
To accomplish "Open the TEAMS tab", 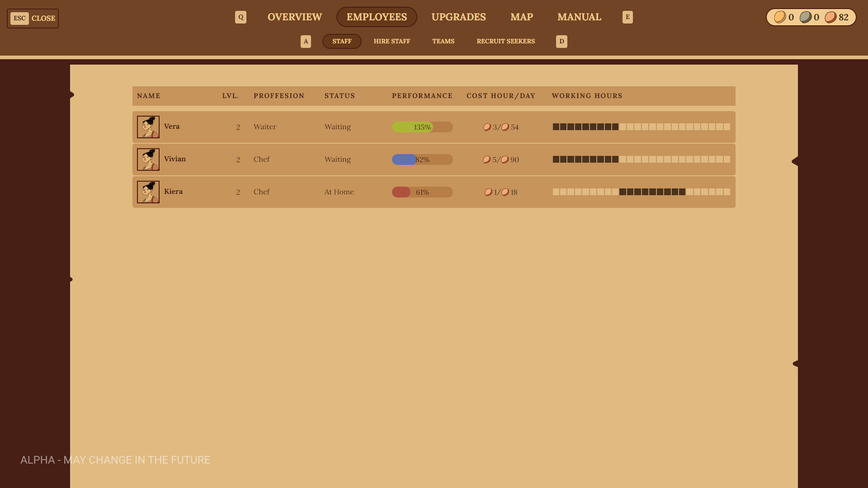I will click(x=443, y=41).
